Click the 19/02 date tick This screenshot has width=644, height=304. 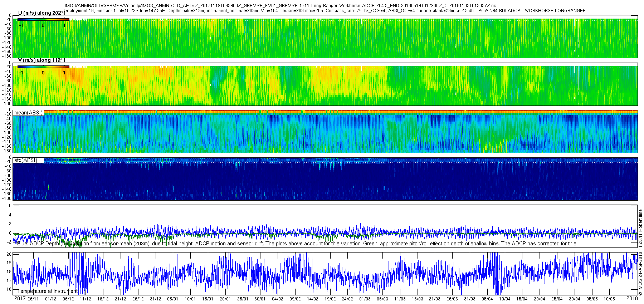[x=330, y=299]
